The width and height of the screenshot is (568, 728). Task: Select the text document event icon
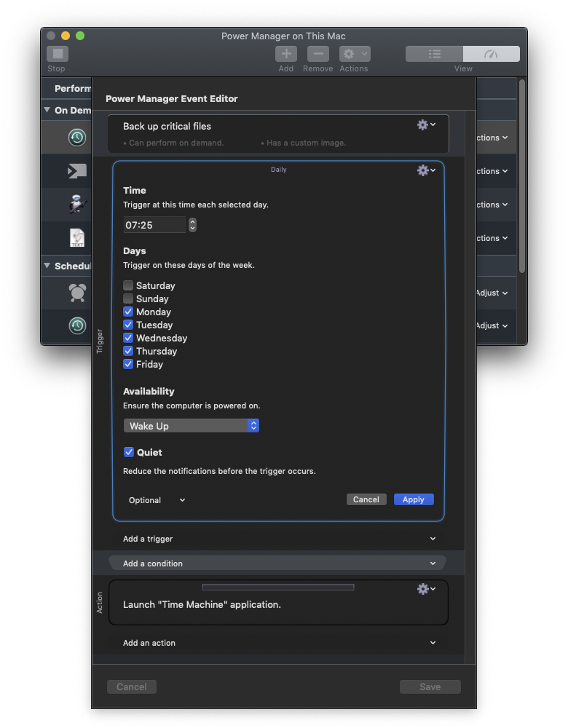(77, 238)
